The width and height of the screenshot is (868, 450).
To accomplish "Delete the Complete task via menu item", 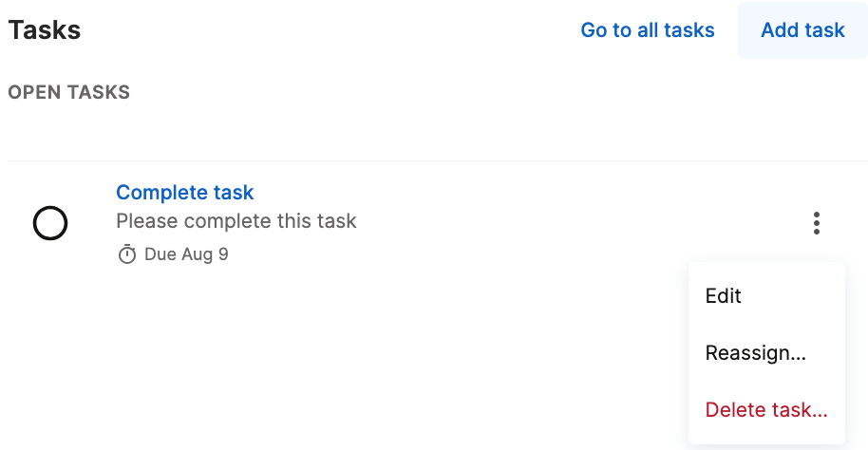I will tap(766, 409).
